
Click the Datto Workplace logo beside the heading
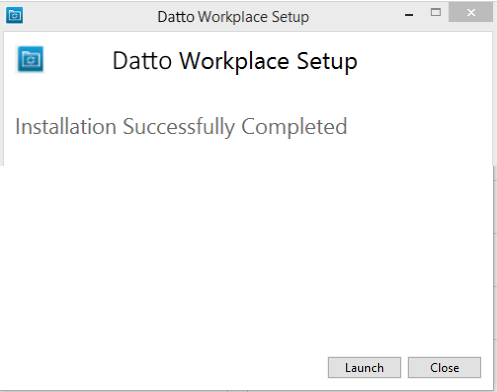click(30, 59)
